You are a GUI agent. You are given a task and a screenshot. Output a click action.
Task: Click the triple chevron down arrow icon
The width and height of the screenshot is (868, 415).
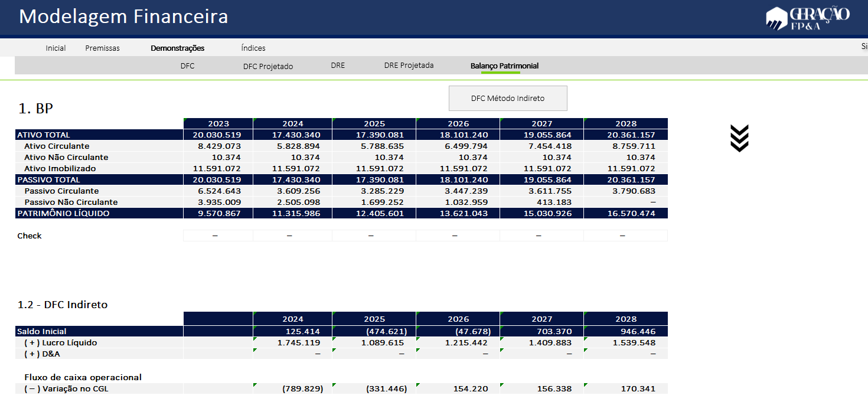click(x=739, y=138)
